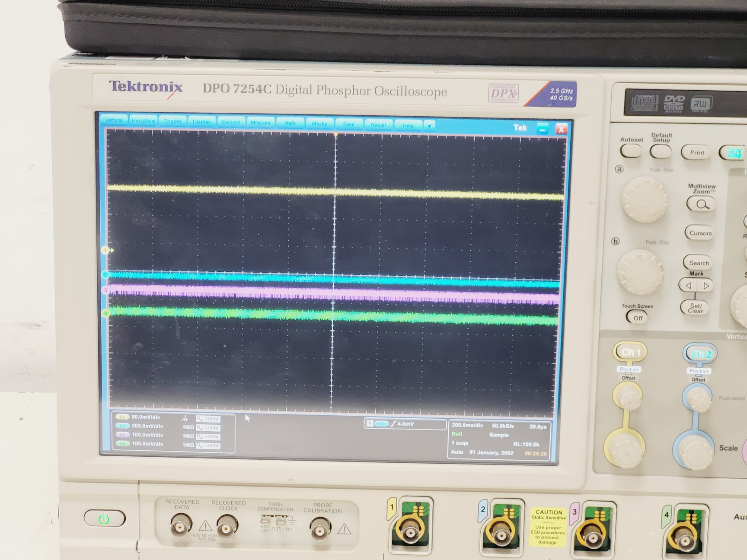
Task: Click the C4 100.0mV/div scale readout
Action: pos(147,444)
